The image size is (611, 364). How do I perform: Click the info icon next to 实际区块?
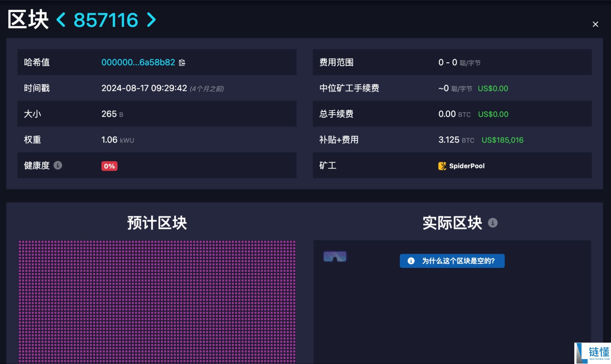click(x=492, y=223)
